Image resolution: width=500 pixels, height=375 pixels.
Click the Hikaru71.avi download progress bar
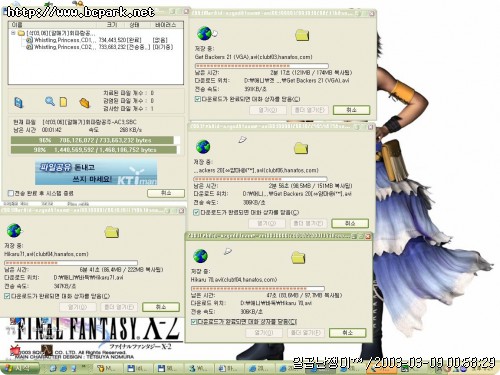point(71,263)
